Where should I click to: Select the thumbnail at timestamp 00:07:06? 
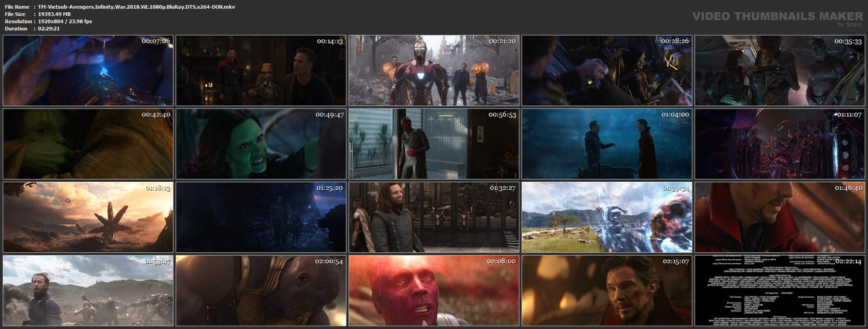[88, 71]
